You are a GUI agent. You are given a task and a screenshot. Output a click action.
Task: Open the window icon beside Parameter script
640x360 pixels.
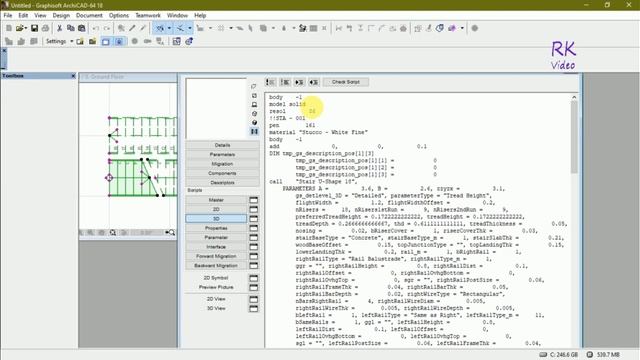pos(253,238)
